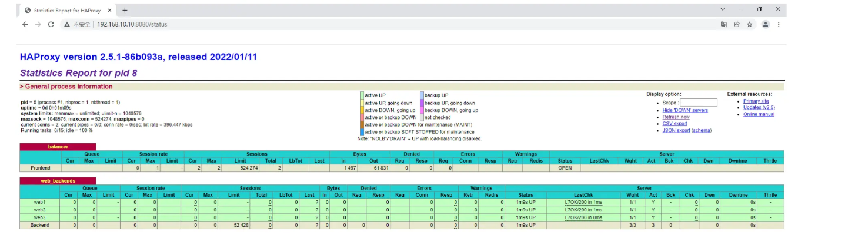Click web3's L7OK/200 in 0ms check result
Viewport: 868px width, 238px height.
583,217
